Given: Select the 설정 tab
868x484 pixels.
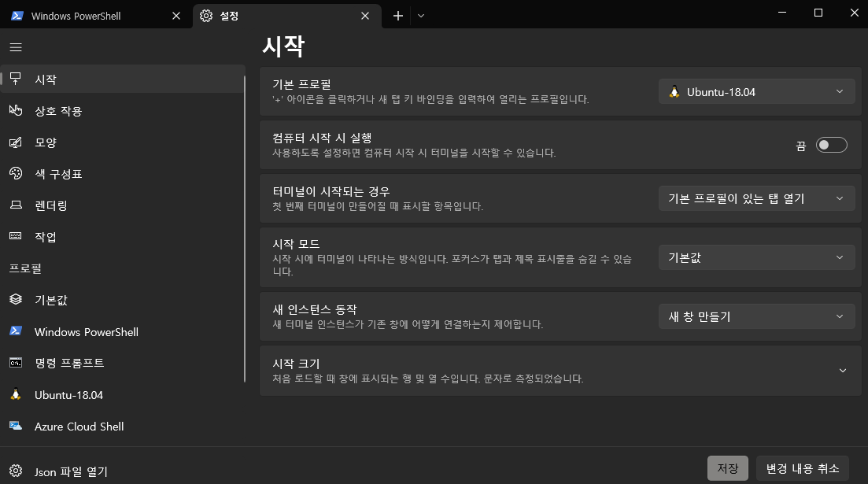Looking at the screenshot, I should (x=286, y=16).
